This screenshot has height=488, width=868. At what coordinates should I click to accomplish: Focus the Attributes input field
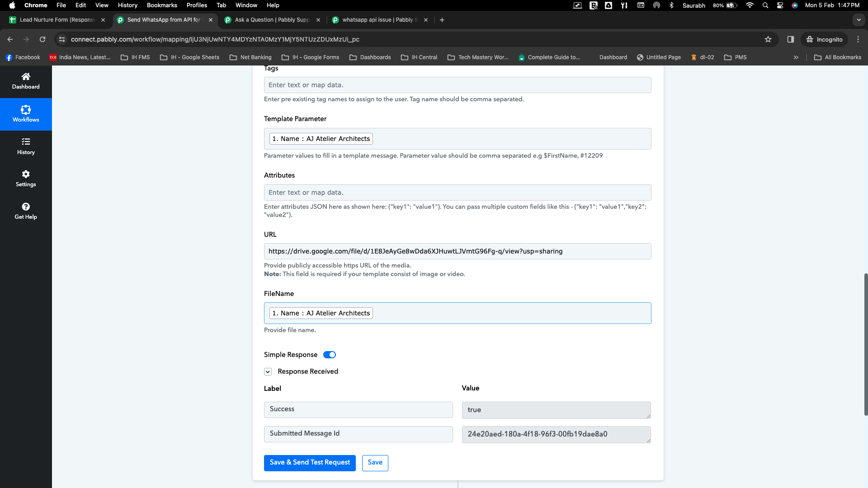(458, 192)
